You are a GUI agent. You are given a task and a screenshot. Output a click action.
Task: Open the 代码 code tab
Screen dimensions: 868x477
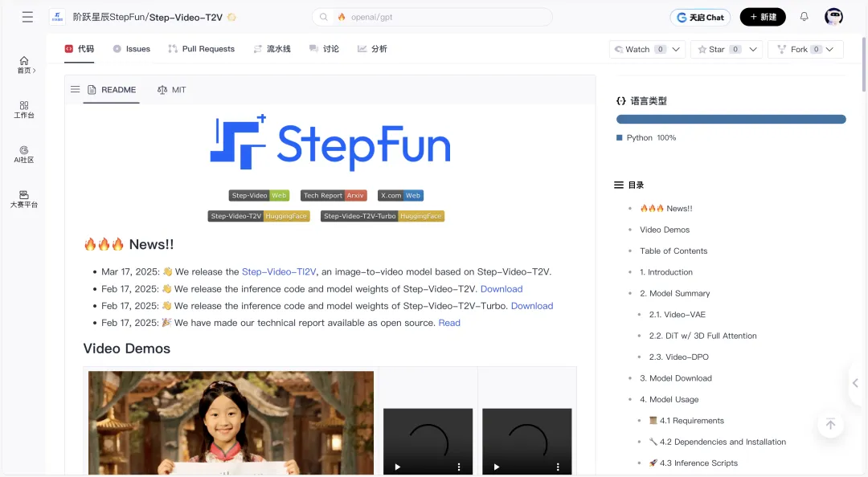pos(79,49)
